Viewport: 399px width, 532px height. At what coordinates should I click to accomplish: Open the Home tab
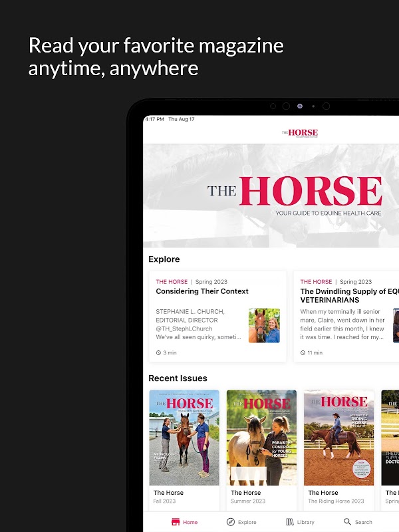tap(185, 522)
